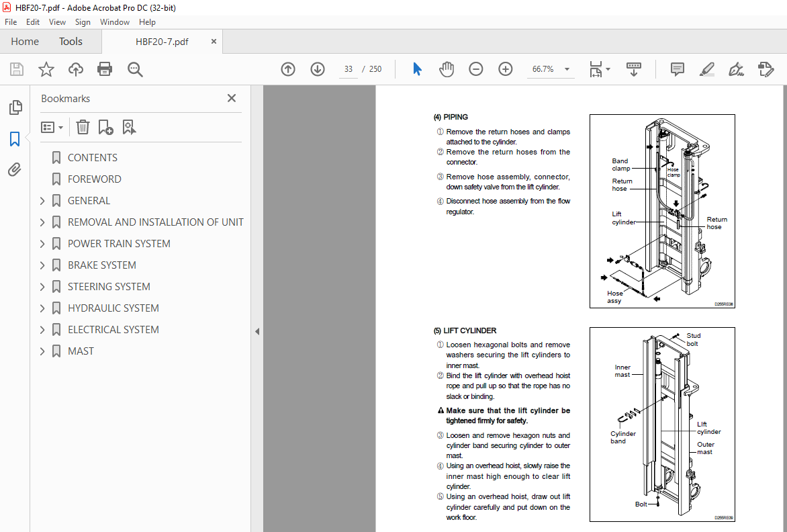This screenshot has width=787, height=532.
Task: Open the View menu
Action: click(57, 22)
